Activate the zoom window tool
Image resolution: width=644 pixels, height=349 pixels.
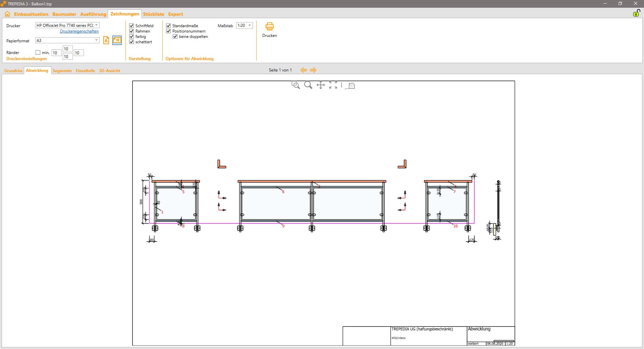coord(296,85)
